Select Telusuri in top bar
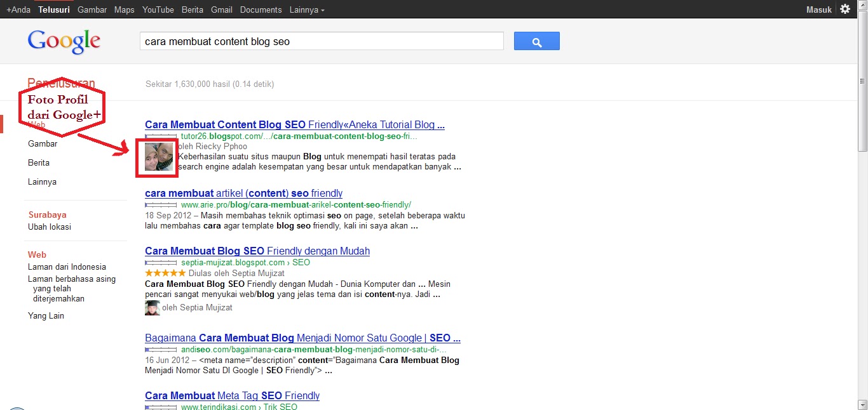Screen dimensions: 868x410 point(54,10)
